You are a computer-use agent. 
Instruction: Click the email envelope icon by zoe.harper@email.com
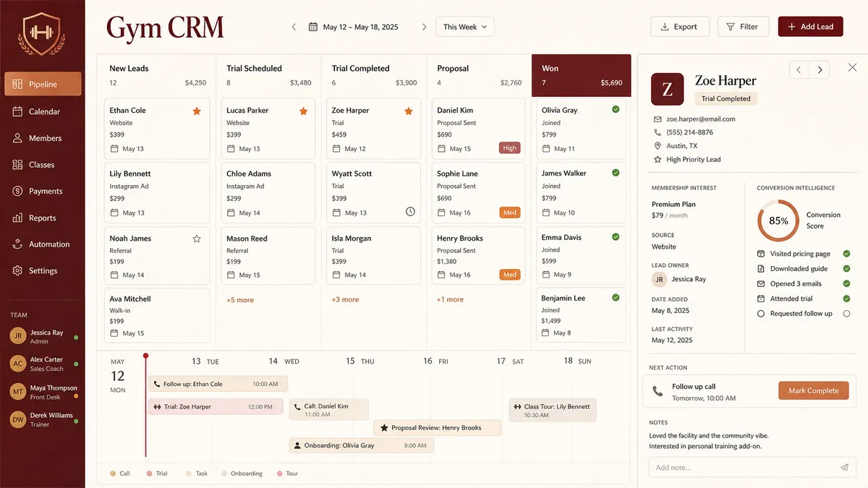click(x=658, y=119)
